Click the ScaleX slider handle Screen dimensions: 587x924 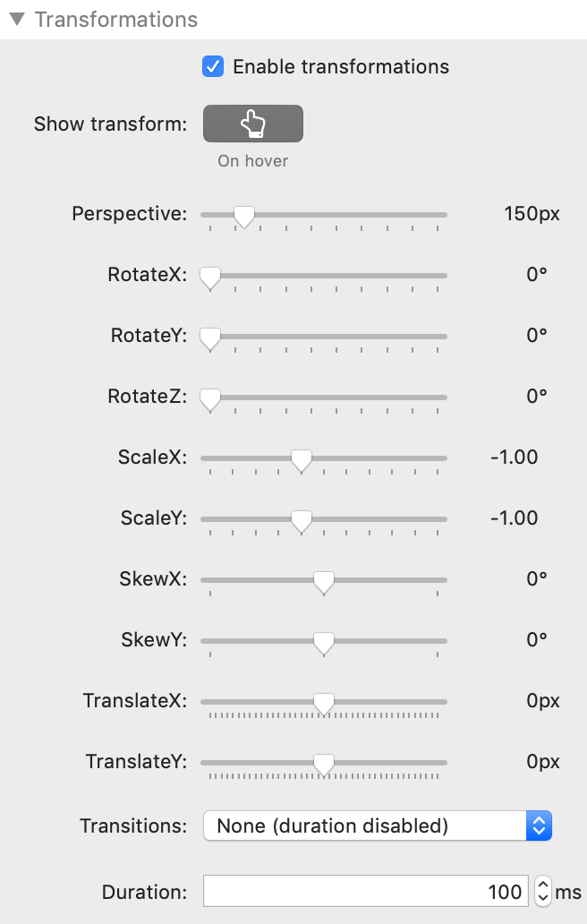click(x=302, y=459)
